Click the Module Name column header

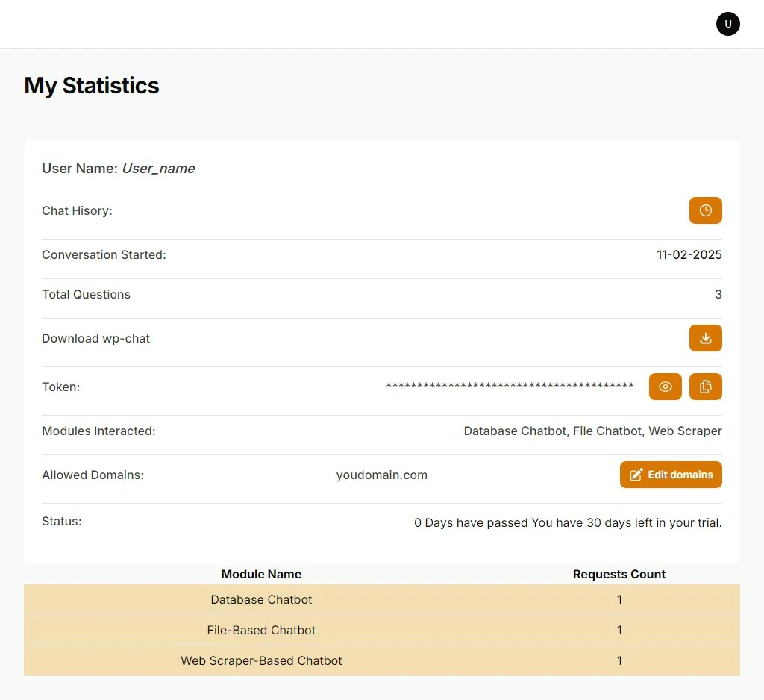click(x=261, y=574)
